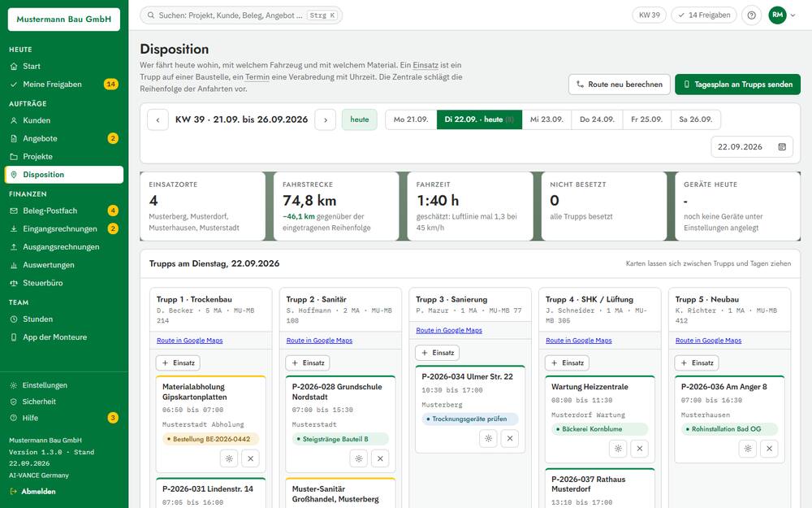Jump to heute
The width and height of the screenshot is (812, 508).
[360, 119]
